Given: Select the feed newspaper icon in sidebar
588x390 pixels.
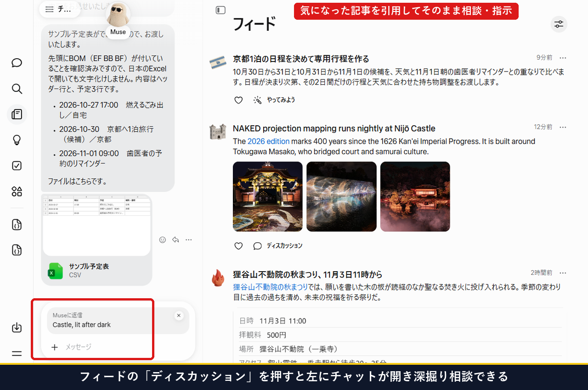Looking at the screenshot, I should click(17, 114).
